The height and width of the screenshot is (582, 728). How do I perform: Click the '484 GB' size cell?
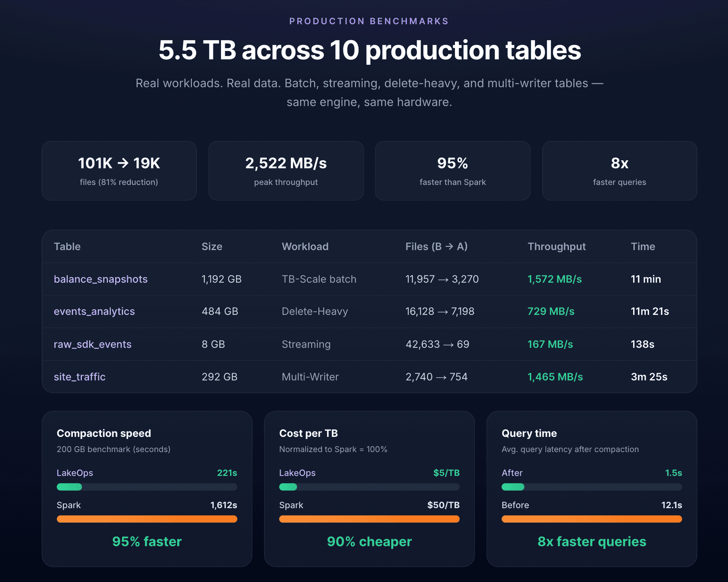coord(220,311)
